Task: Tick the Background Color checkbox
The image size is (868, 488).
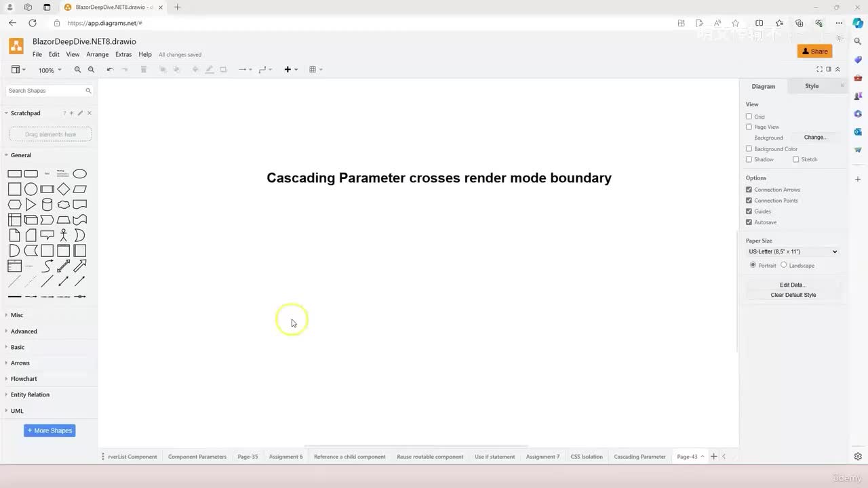Action: pos(749,148)
